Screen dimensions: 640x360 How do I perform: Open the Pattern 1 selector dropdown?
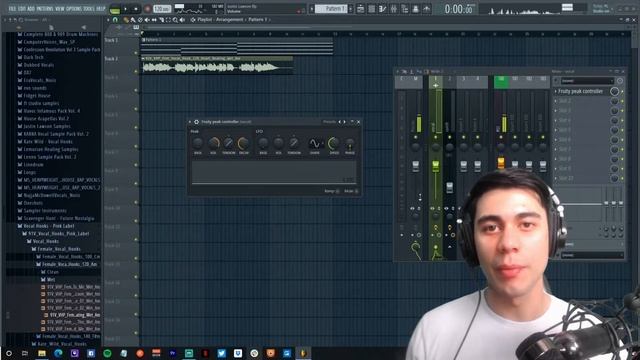[x=331, y=9]
